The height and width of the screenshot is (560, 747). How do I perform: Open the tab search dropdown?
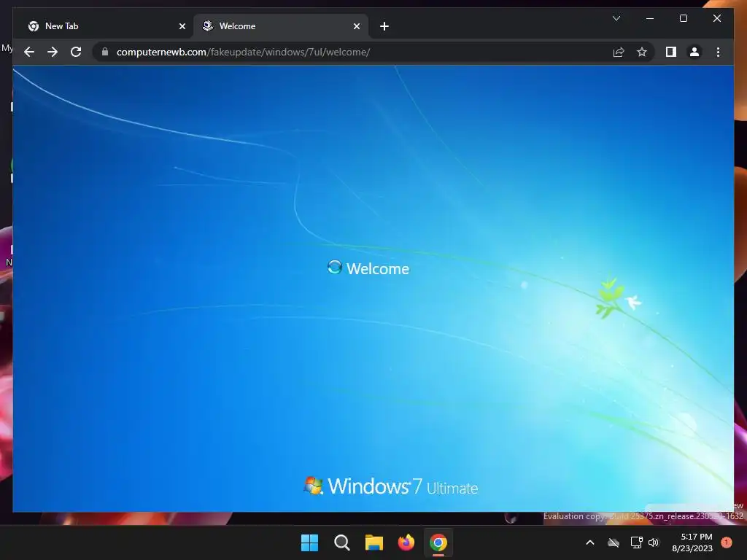[x=616, y=18]
